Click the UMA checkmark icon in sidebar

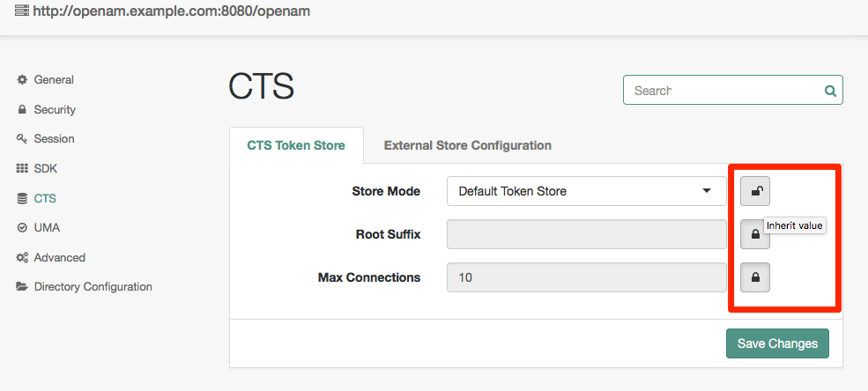coord(22,228)
